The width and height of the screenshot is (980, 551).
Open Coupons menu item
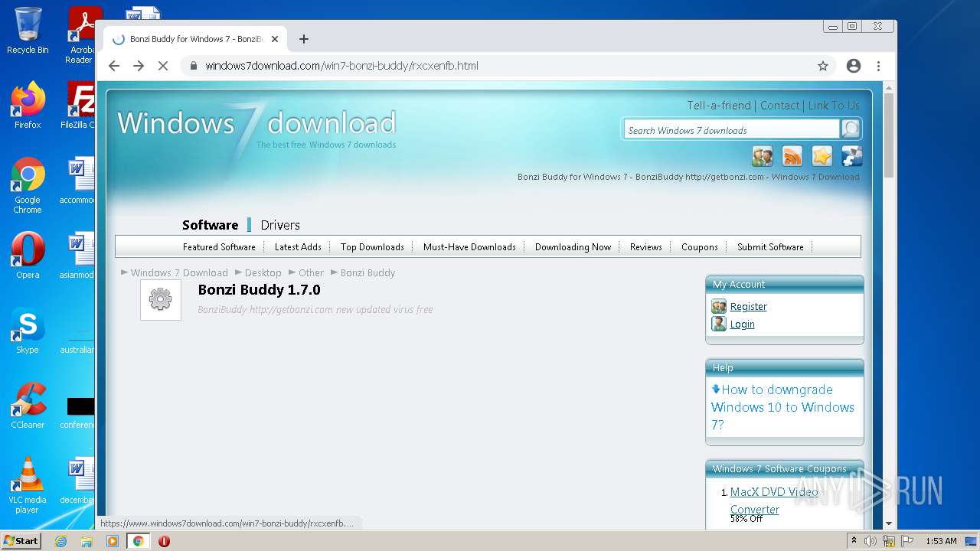pos(699,246)
